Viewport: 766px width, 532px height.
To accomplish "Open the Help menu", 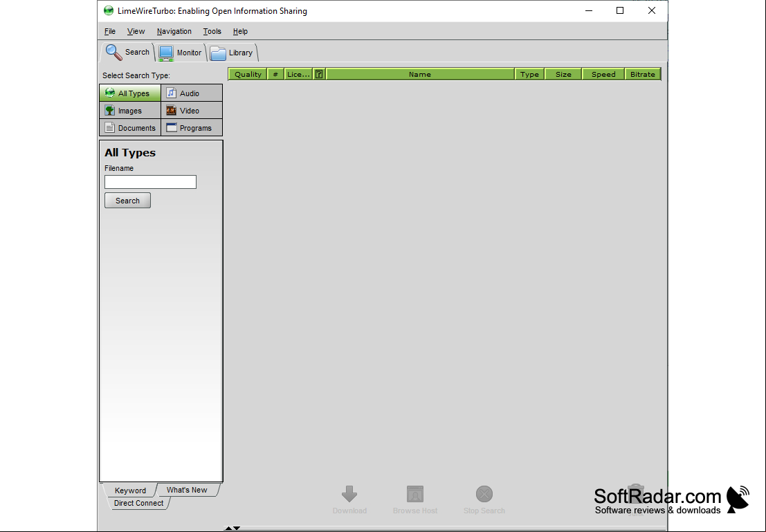I will click(240, 31).
